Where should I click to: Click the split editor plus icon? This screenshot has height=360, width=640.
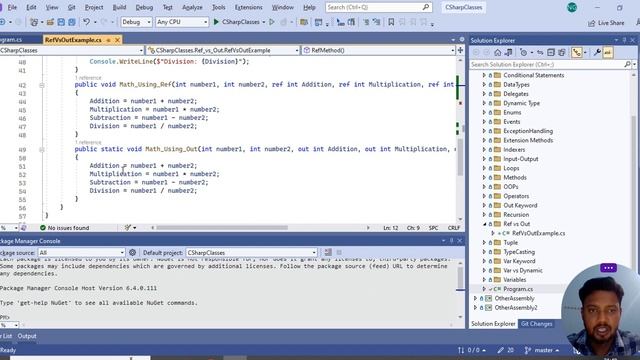pos(460,50)
